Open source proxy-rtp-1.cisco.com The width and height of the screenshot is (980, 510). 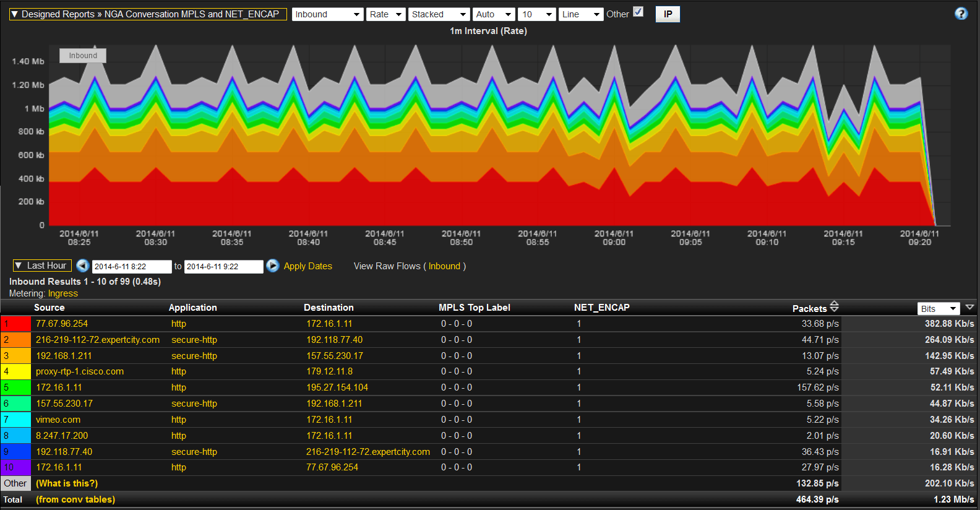(80, 371)
